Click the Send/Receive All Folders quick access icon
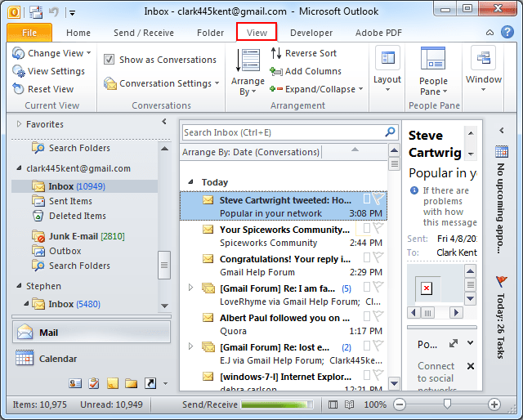The image size is (523, 420). [36, 13]
